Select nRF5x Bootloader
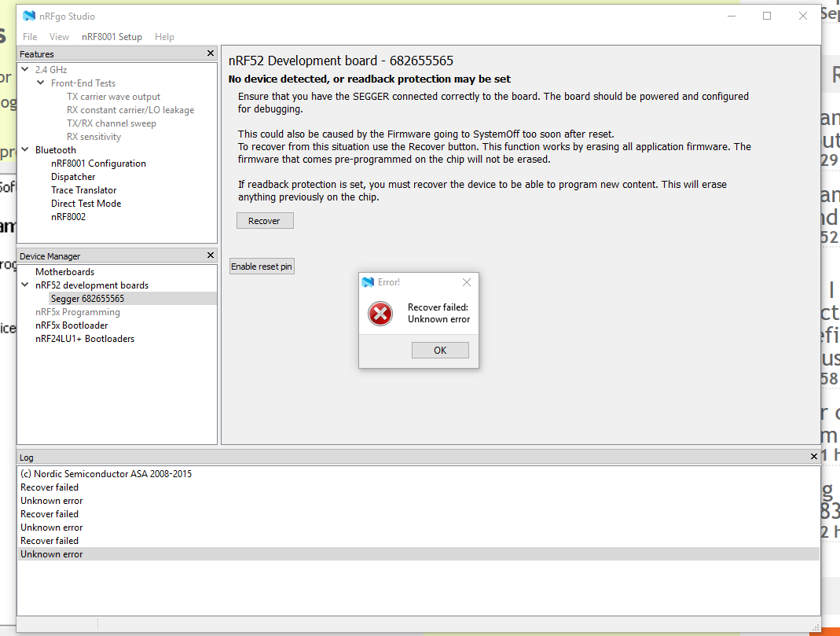The height and width of the screenshot is (636, 840). (x=72, y=325)
